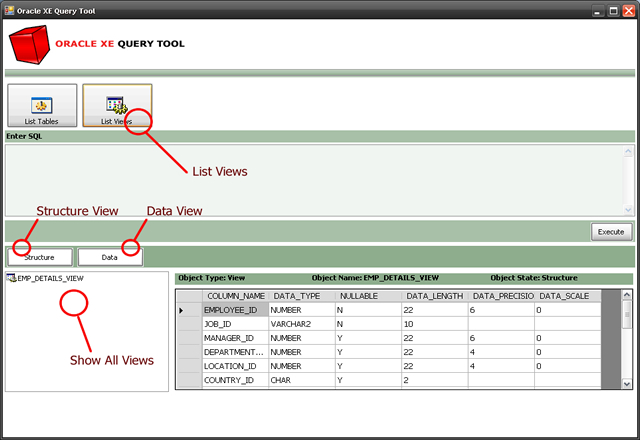The image size is (640, 440).
Task: Click the List Tables button
Action: 42,105
